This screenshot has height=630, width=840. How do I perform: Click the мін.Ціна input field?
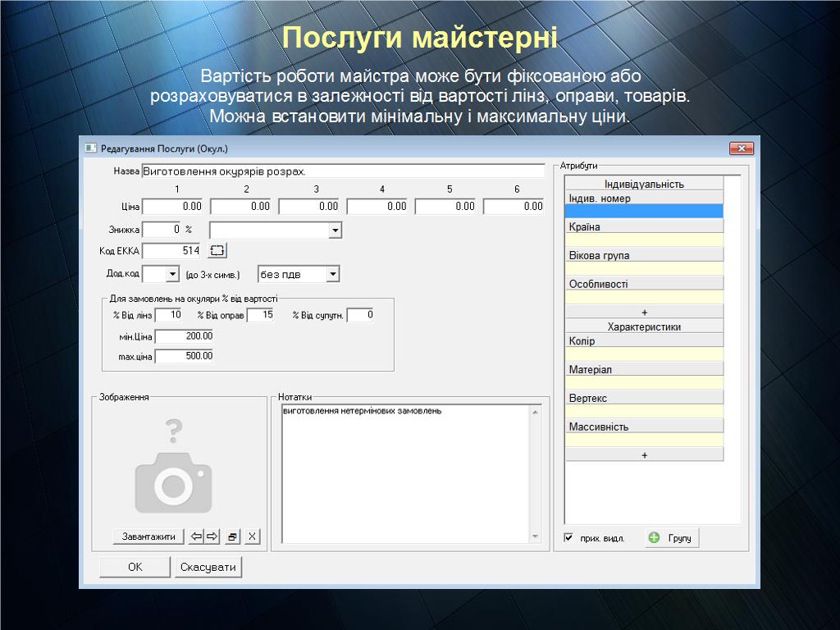click(x=185, y=336)
